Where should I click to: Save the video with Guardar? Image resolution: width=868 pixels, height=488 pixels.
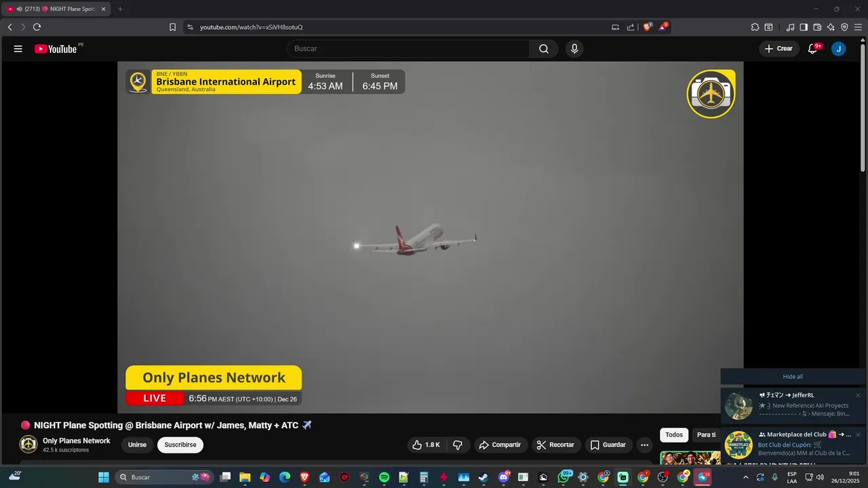(608, 445)
